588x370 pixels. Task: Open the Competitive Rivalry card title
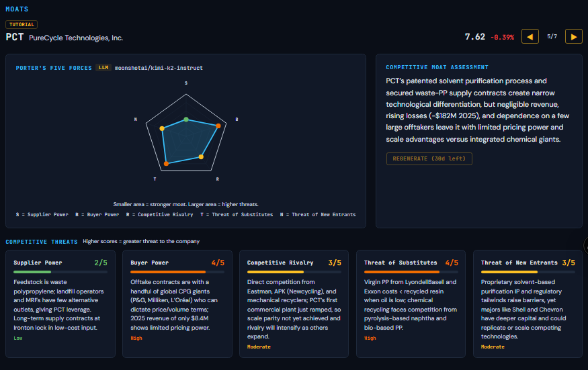tap(280, 263)
